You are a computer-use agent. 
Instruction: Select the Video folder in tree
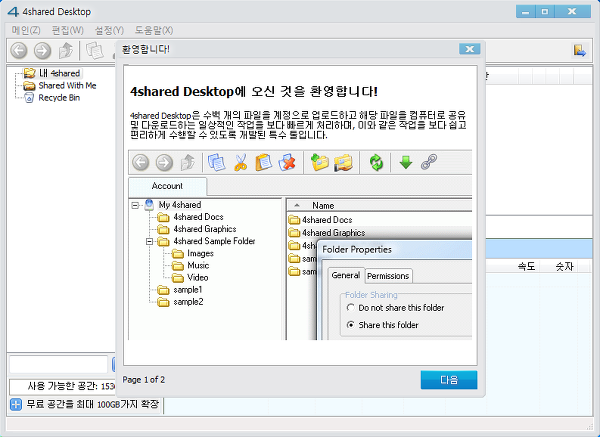(197, 277)
